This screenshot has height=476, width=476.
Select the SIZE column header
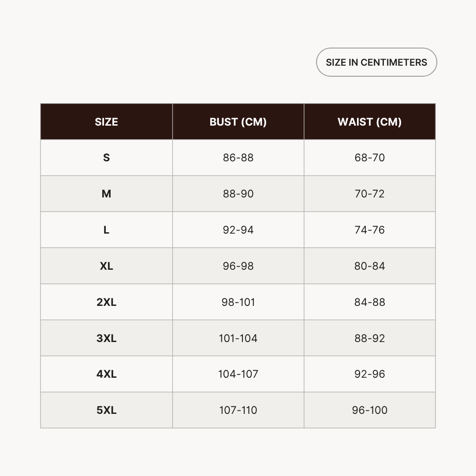point(106,122)
